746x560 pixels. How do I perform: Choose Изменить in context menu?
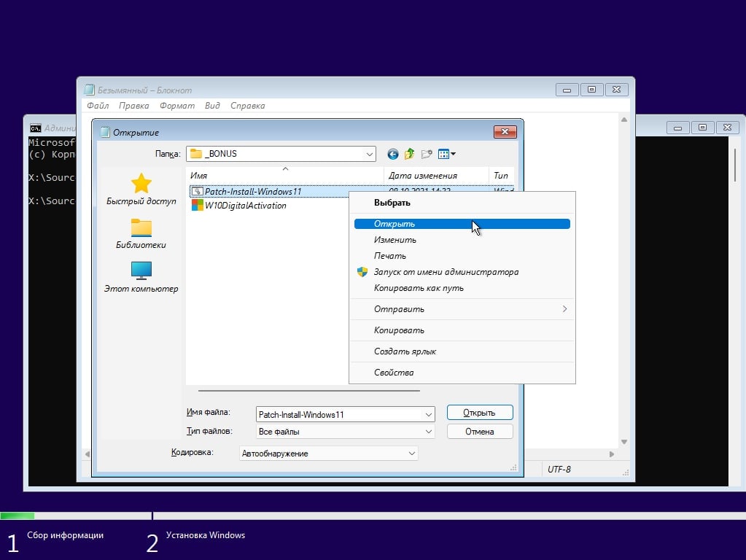click(462, 240)
